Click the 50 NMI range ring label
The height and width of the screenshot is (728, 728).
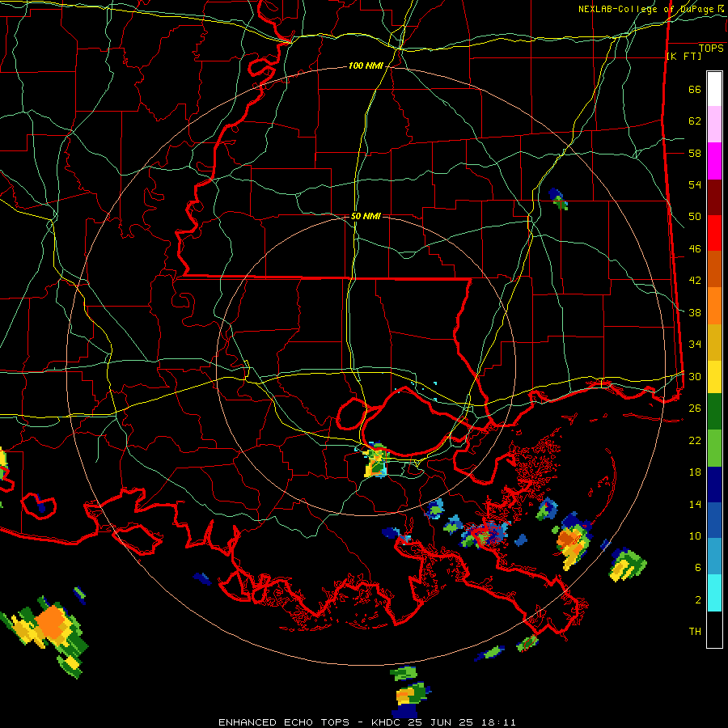click(366, 216)
